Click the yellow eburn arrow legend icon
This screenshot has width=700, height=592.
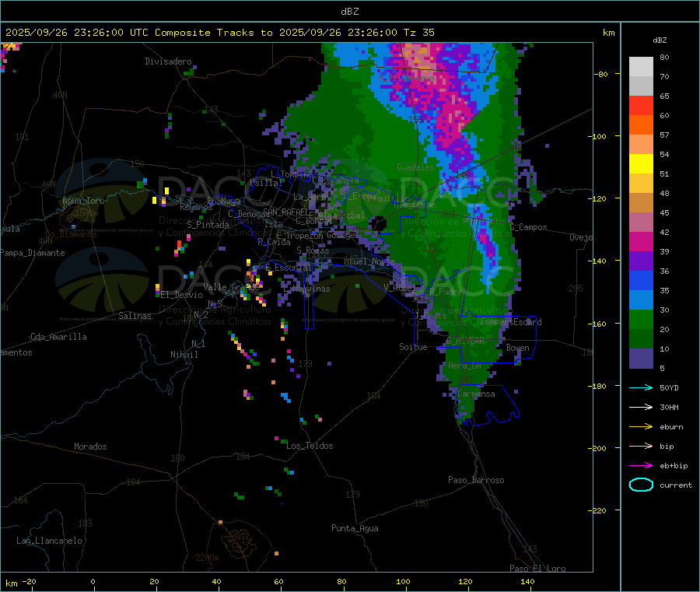(641, 427)
